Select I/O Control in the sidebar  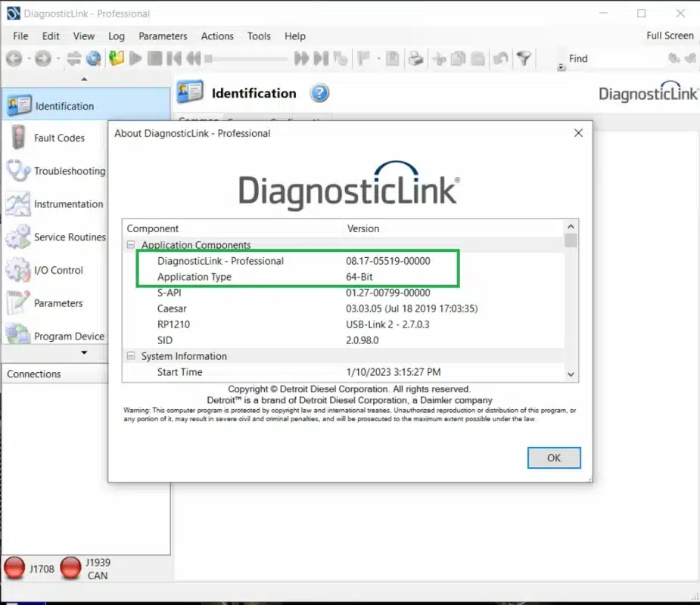click(x=55, y=270)
